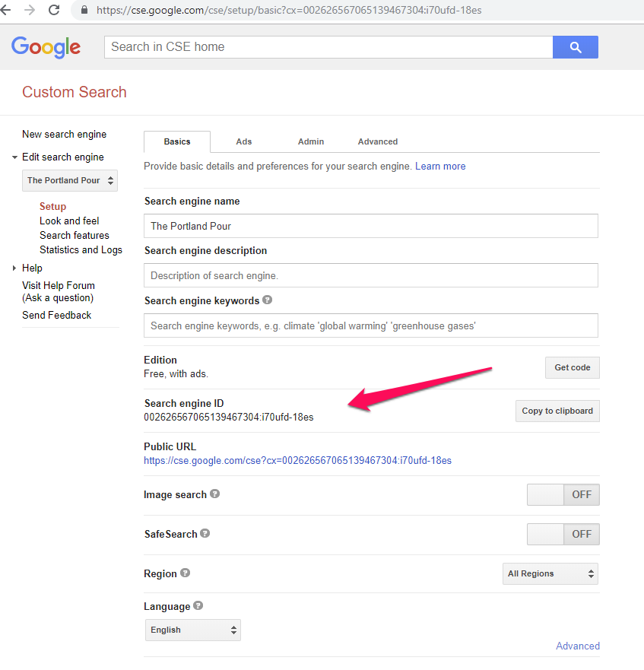Open help icon beside Region

[x=185, y=573]
